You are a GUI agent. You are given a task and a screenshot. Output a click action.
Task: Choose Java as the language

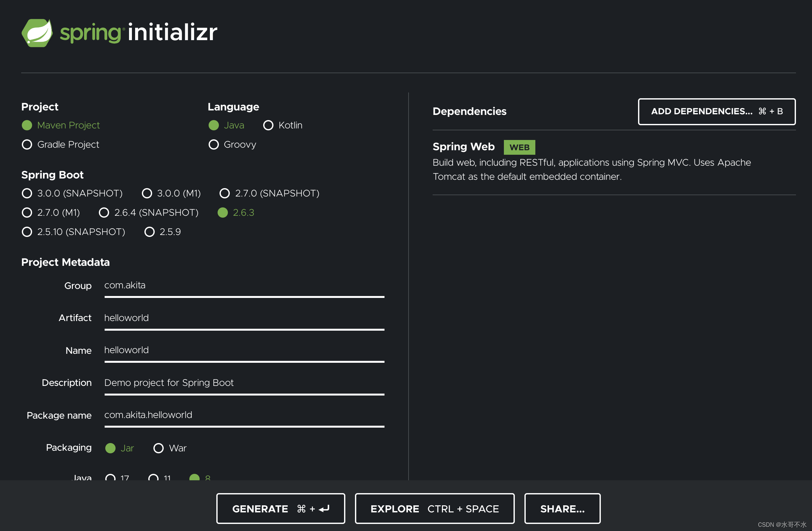coord(213,125)
